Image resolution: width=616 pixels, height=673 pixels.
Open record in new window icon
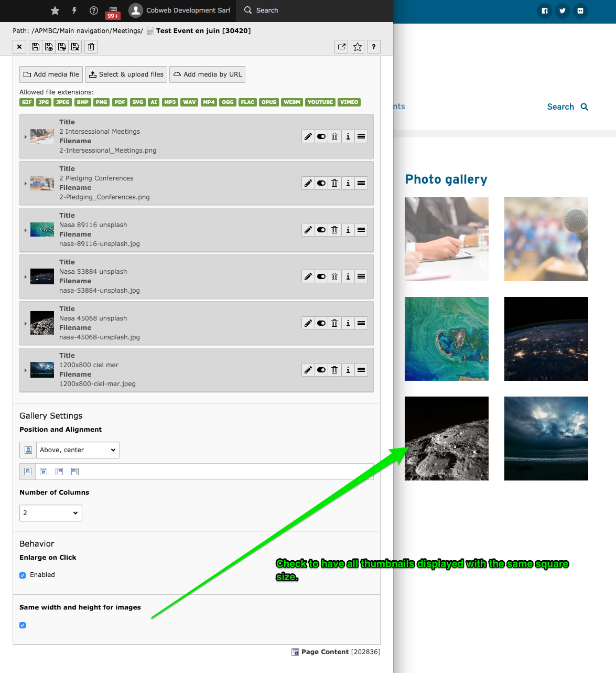(x=342, y=47)
